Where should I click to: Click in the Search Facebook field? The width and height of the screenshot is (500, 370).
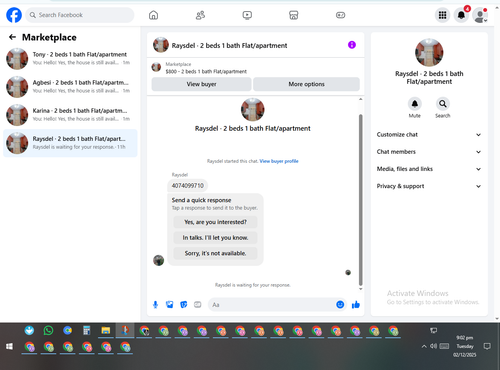click(80, 15)
